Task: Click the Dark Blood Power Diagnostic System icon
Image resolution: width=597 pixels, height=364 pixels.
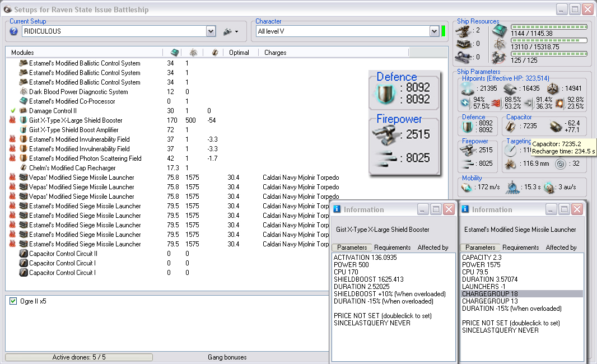Action: 24,92
